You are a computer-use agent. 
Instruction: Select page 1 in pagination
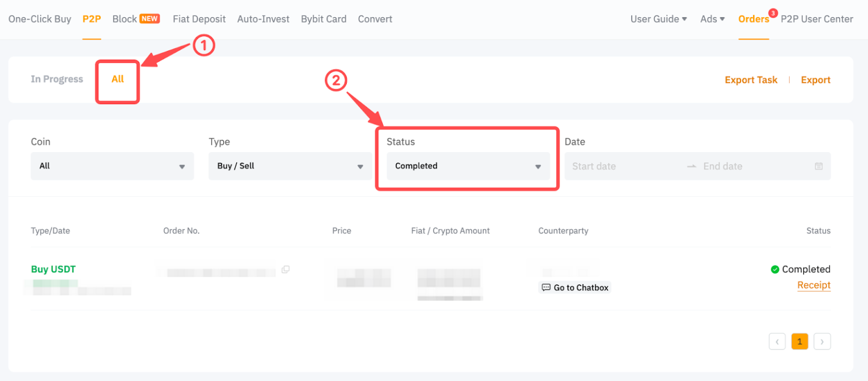click(x=799, y=342)
